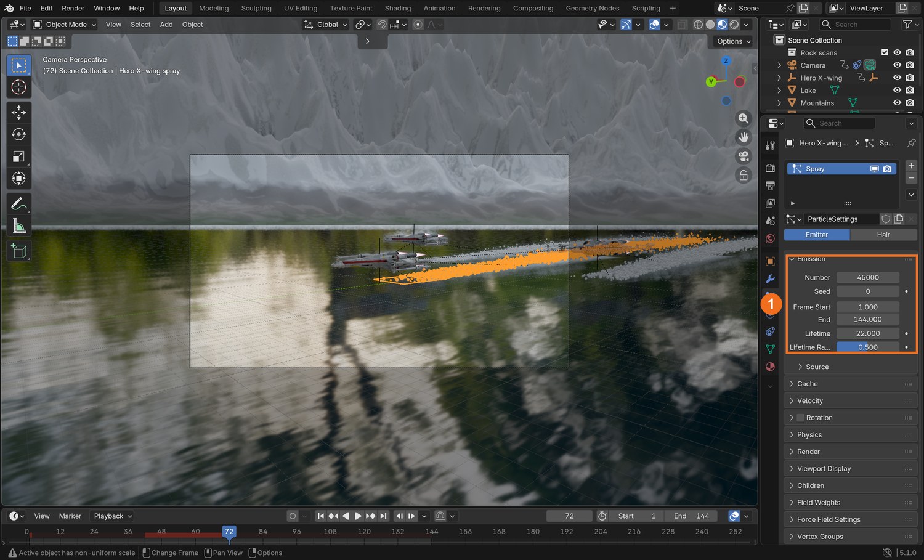Expand the Velocity panel

click(851, 401)
